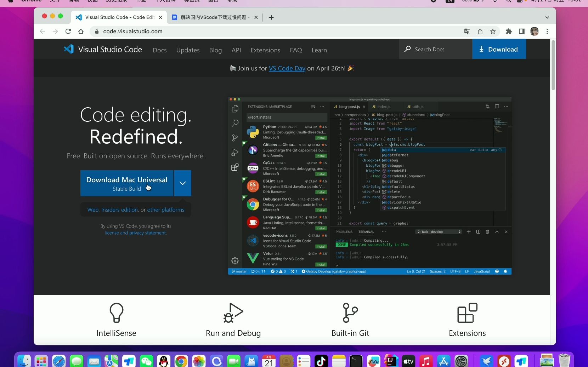588x367 pixels.
Task: Open Terminal from the dock
Action: click(x=356, y=361)
